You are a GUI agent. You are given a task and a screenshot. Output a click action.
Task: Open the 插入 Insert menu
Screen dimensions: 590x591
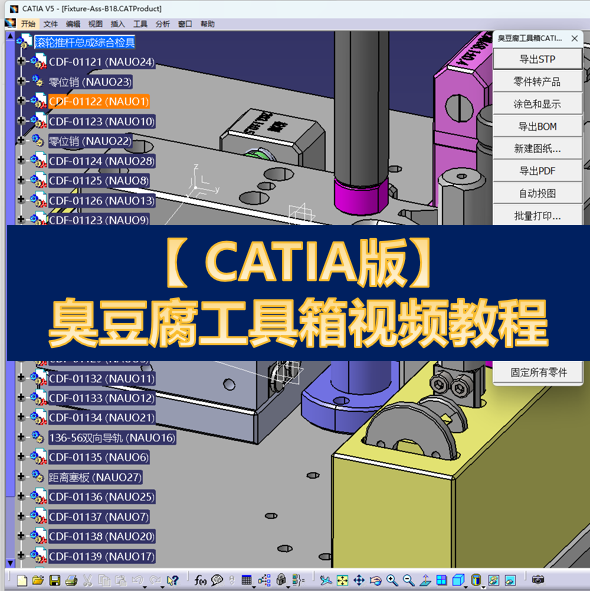click(x=118, y=24)
